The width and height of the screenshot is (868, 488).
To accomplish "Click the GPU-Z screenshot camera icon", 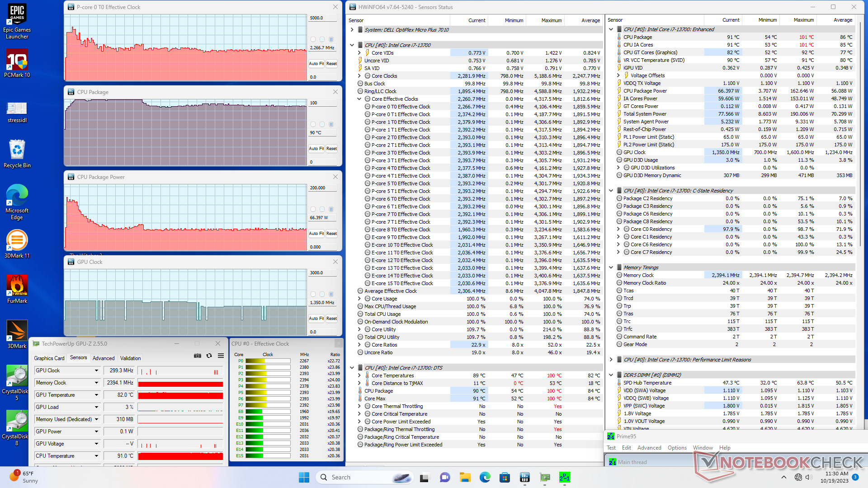I will tap(198, 356).
